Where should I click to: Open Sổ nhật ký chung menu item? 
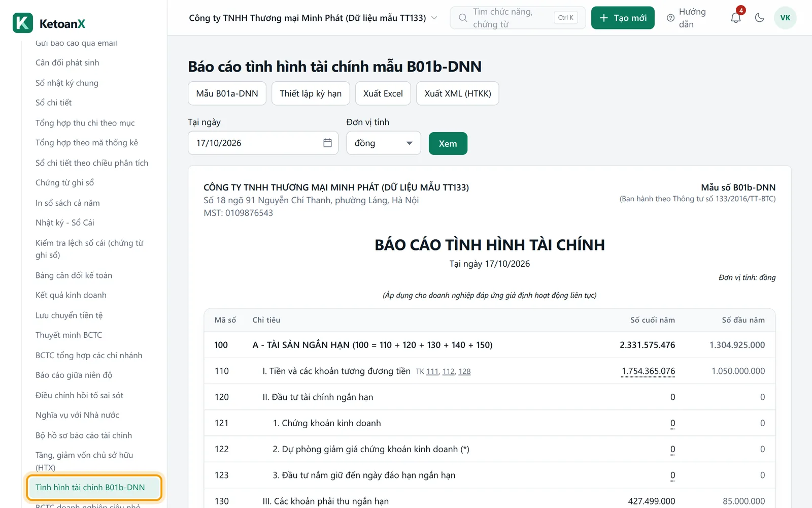pos(66,83)
